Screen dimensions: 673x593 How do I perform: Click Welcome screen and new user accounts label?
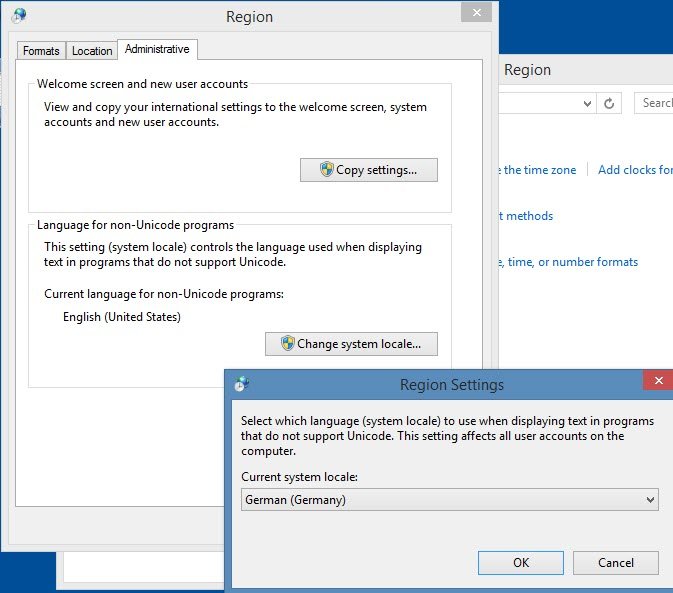pyautogui.click(x=142, y=84)
